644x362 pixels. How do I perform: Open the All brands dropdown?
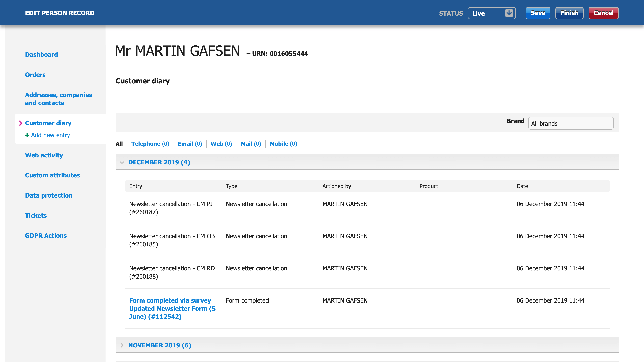pos(571,123)
